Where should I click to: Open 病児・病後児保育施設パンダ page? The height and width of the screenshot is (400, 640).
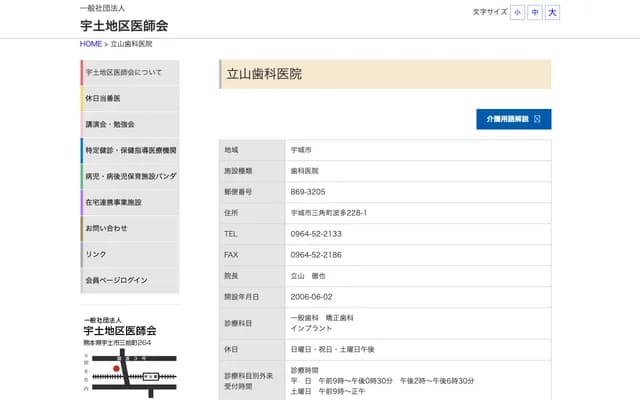130,177
